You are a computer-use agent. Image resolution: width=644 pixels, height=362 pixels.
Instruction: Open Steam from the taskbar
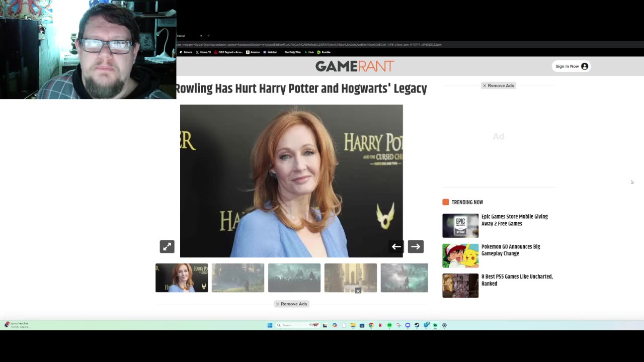[417, 325]
